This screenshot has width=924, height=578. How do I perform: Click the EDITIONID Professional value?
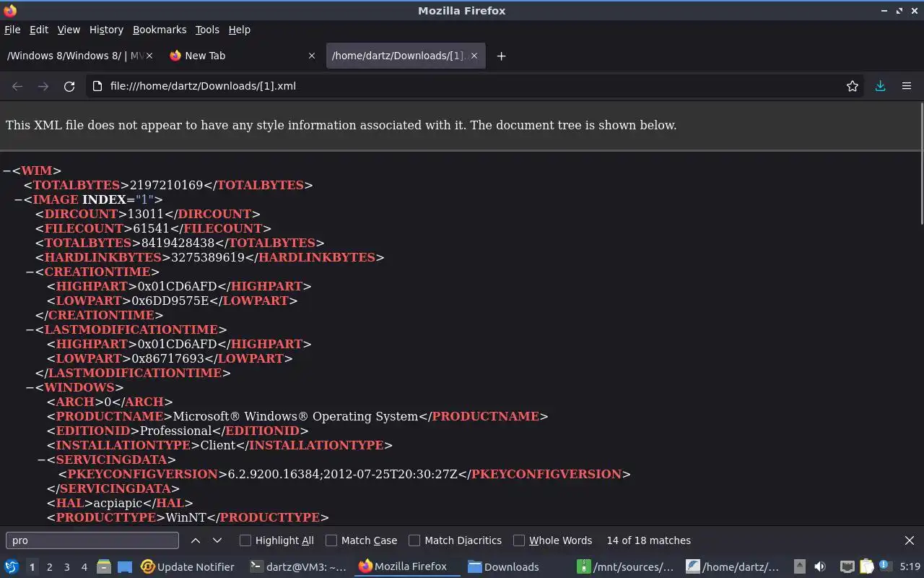(x=176, y=431)
